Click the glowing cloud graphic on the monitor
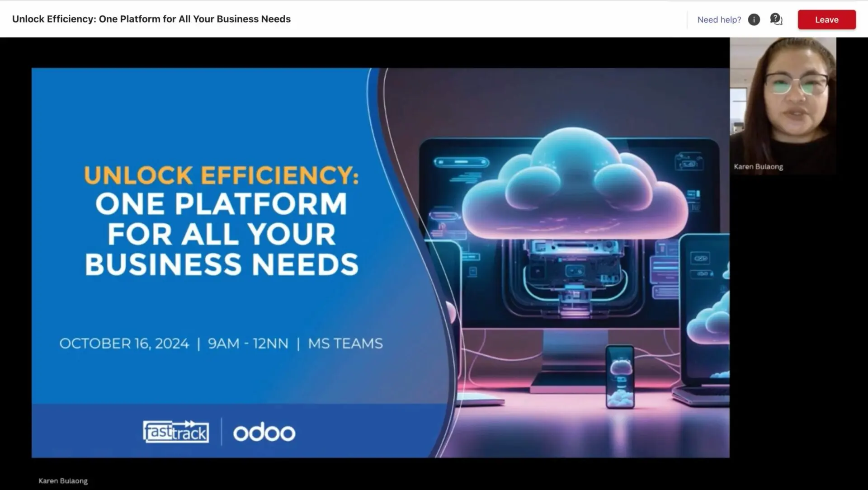Viewport: 868px width, 490px height. (x=574, y=190)
